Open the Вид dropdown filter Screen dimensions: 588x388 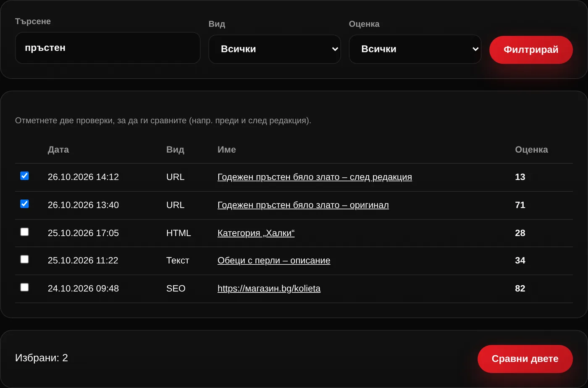tap(275, 49)
